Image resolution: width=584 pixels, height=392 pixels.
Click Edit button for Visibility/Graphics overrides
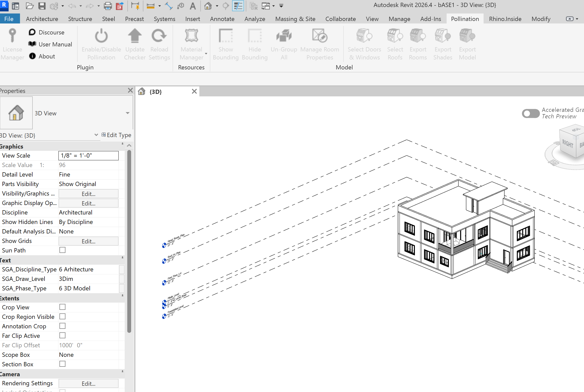[x=88, y=194]
